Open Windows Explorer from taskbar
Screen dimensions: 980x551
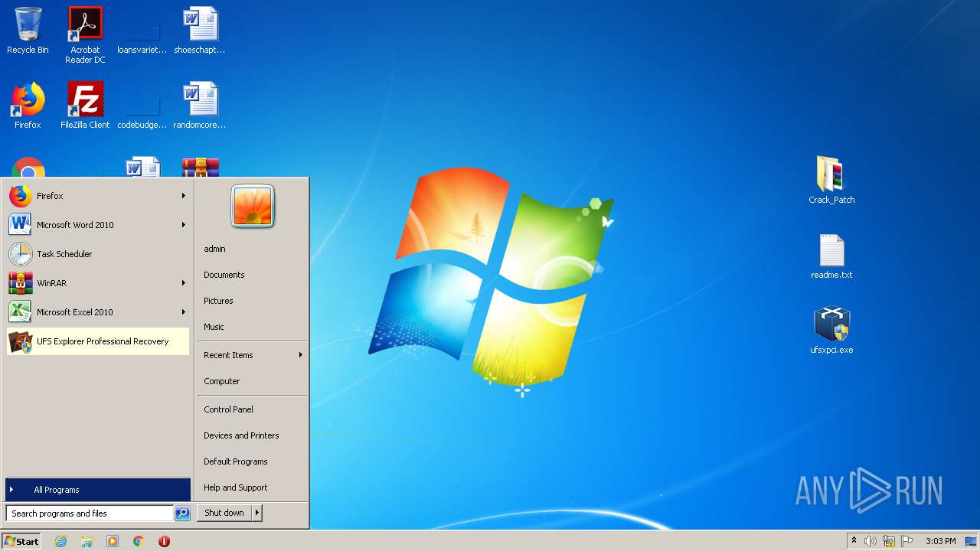(x=87, y=541)
